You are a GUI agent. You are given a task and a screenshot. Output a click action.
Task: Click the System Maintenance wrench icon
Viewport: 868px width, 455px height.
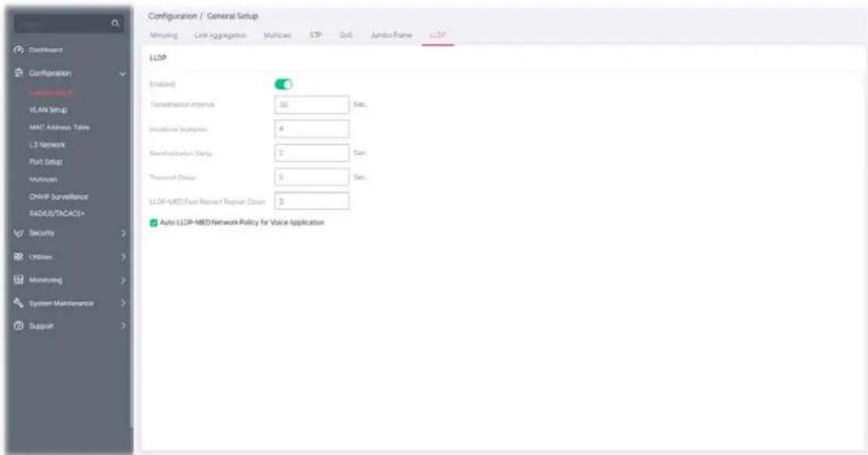(18, 303)
